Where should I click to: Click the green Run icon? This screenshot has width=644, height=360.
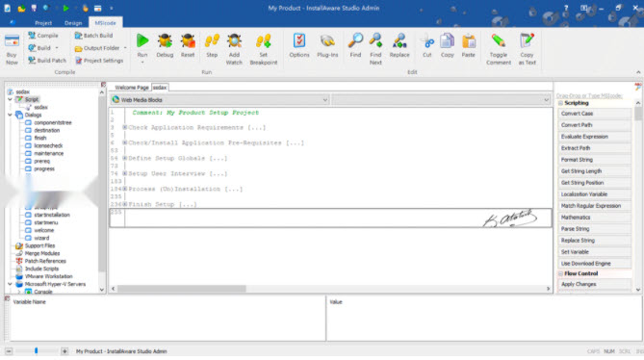(x=142, y=40)
